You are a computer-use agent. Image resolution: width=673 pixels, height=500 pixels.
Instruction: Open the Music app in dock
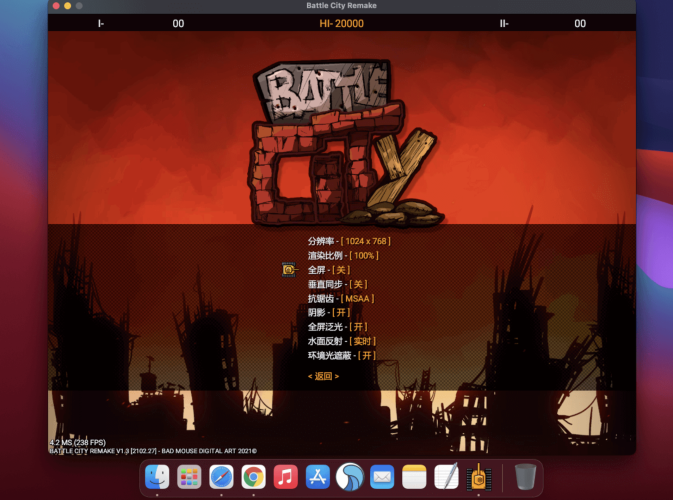pos(285,477)
